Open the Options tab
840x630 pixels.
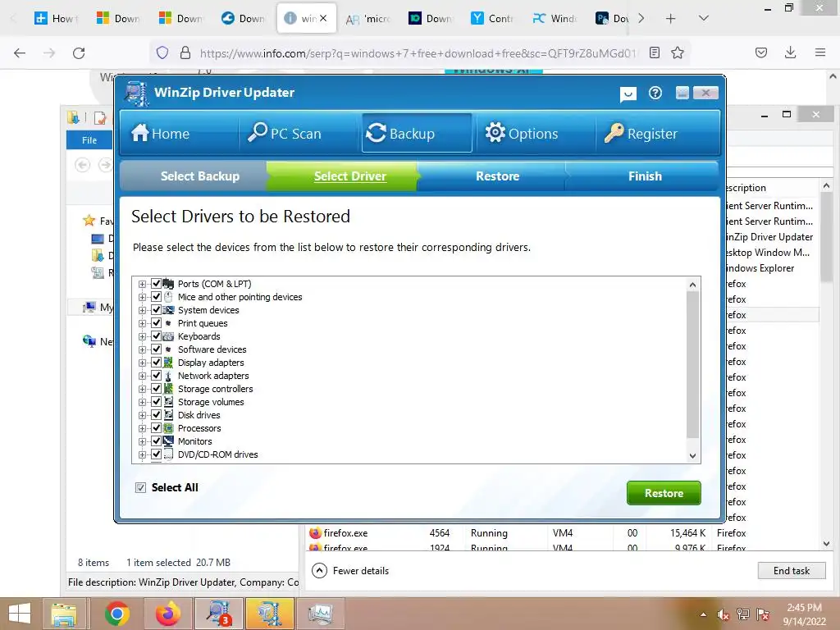coord(536,133)
